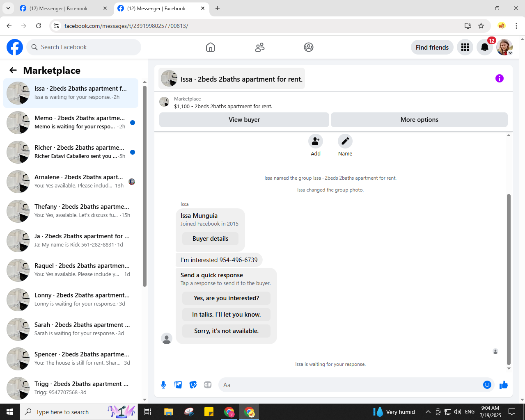This screenshot has width=525, height=420.
Task: Open the account profile picture menu
Action: pos(504,47)
